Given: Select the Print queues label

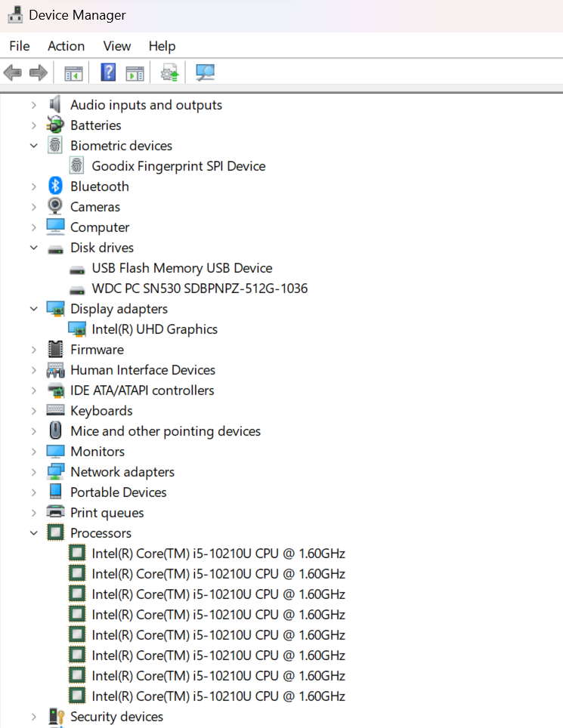Looking at the screenshot, I should point(107,513).
